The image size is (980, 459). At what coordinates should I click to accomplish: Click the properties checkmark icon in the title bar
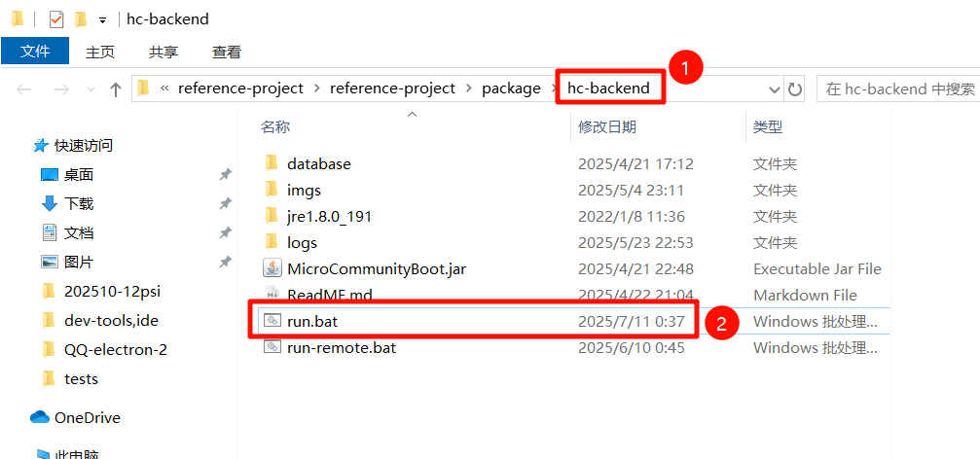tap(56, 18)
